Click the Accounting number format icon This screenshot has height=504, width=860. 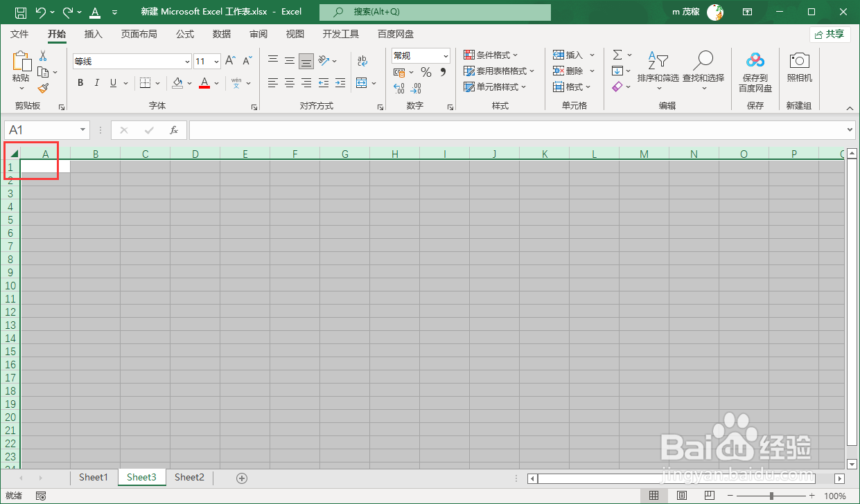pyautogui.click(x=399, y=72)
